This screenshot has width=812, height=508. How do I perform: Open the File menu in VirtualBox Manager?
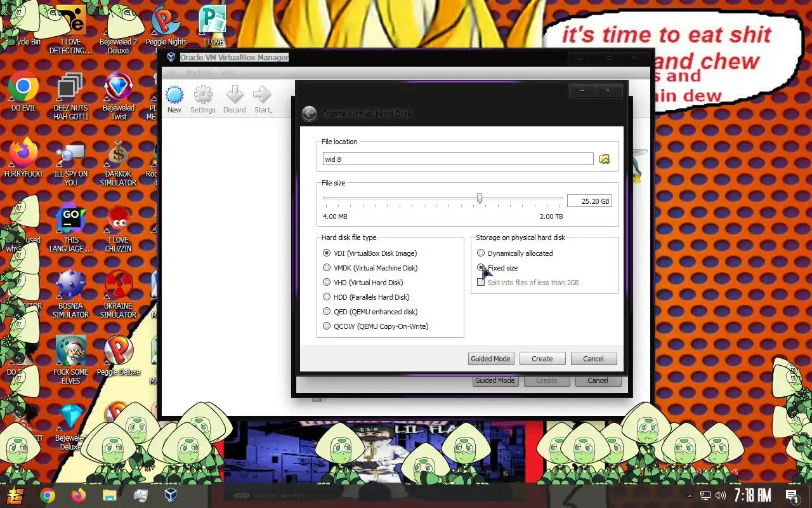pyautogui.click(x=171, y=73)
